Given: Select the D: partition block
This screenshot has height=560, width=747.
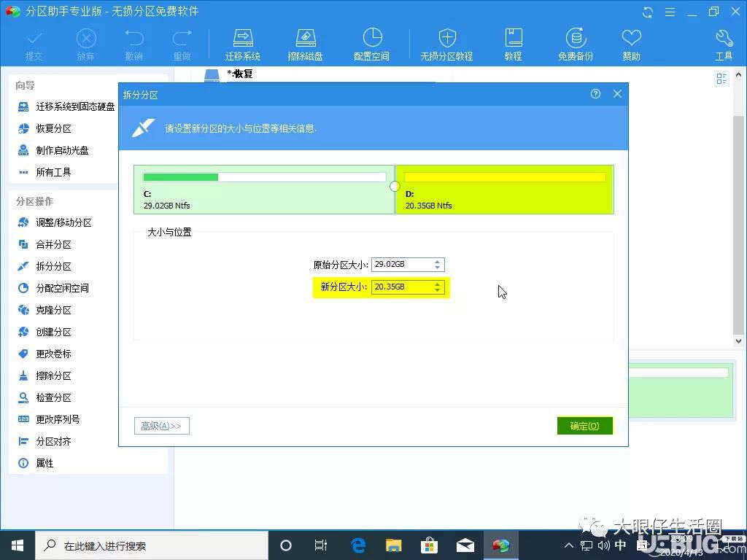Looking at the screenshot, I should click(505, 190).
